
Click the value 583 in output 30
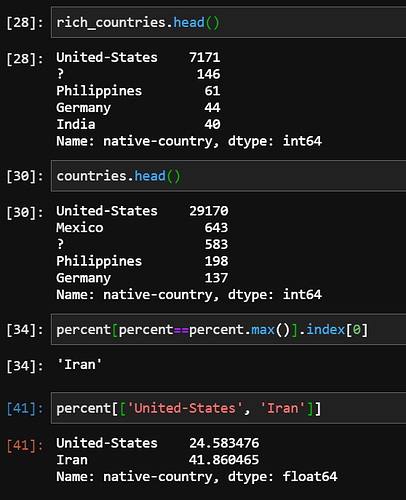tap(216, 244)
